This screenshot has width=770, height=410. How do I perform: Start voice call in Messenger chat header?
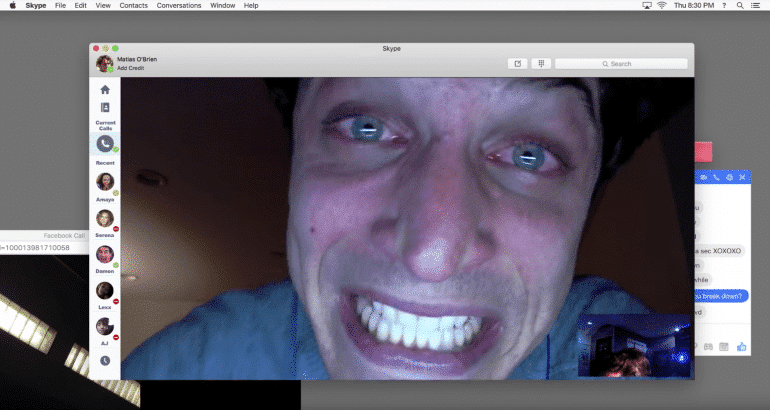[716, 177]
